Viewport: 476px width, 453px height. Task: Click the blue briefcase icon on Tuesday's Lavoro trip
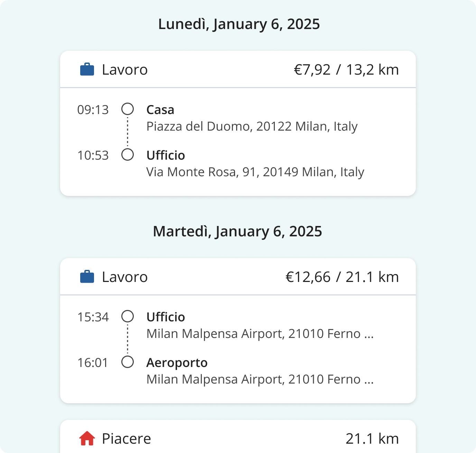87,277
